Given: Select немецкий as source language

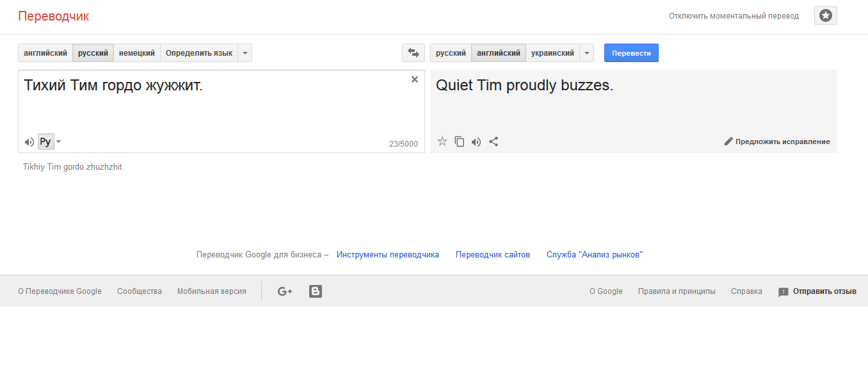Looking at the screenshot, I should pos(137,53).
